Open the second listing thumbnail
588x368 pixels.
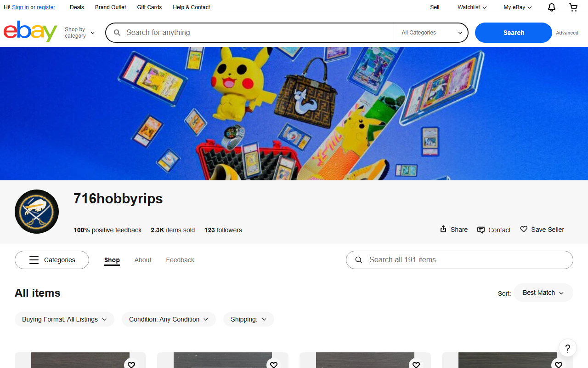tap(223, 360)
